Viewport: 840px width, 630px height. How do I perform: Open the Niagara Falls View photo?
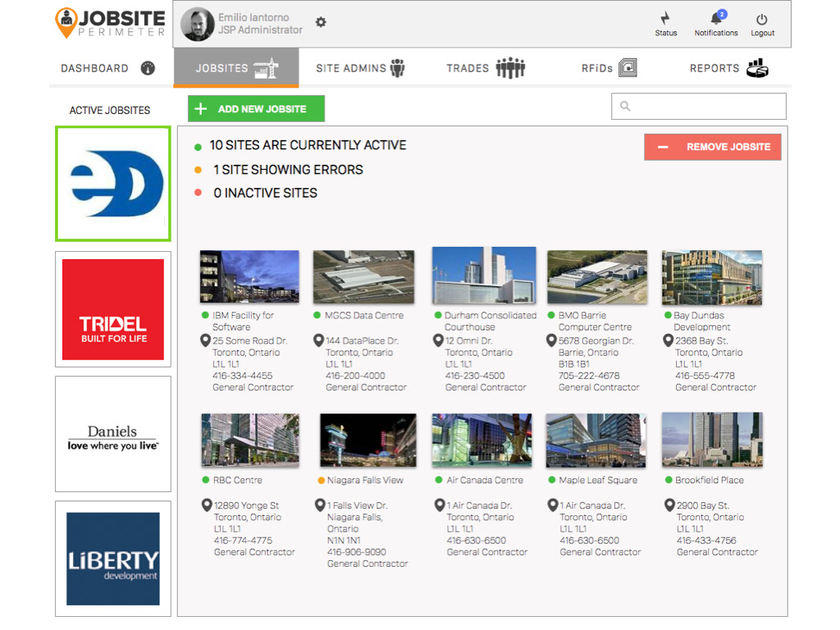tap(368, 440)
